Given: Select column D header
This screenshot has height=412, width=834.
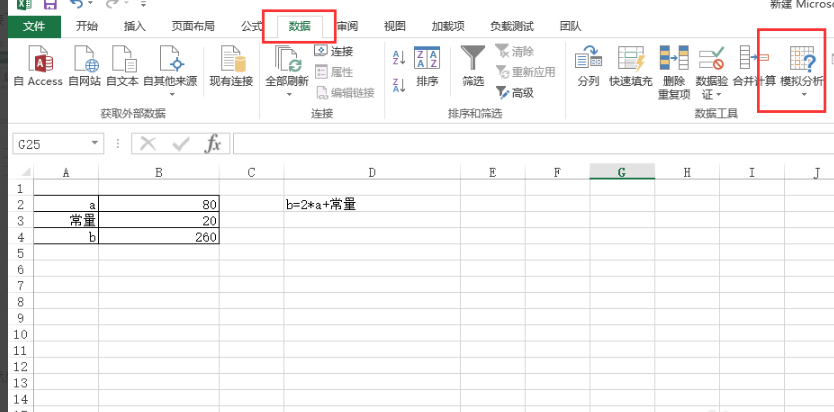Looking at the screenshot, I should (372, 172).
